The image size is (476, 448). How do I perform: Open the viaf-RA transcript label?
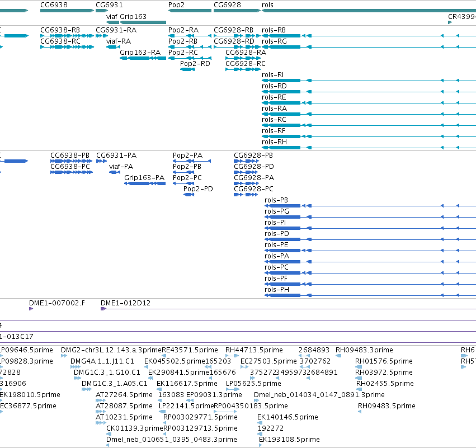[x=119, y=41]
